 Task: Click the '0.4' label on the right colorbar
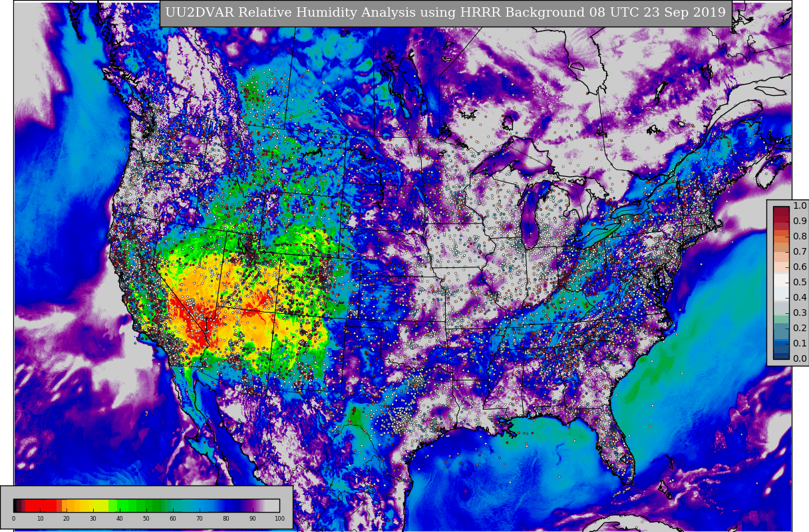pyautogui.click(x=800, y=298)
